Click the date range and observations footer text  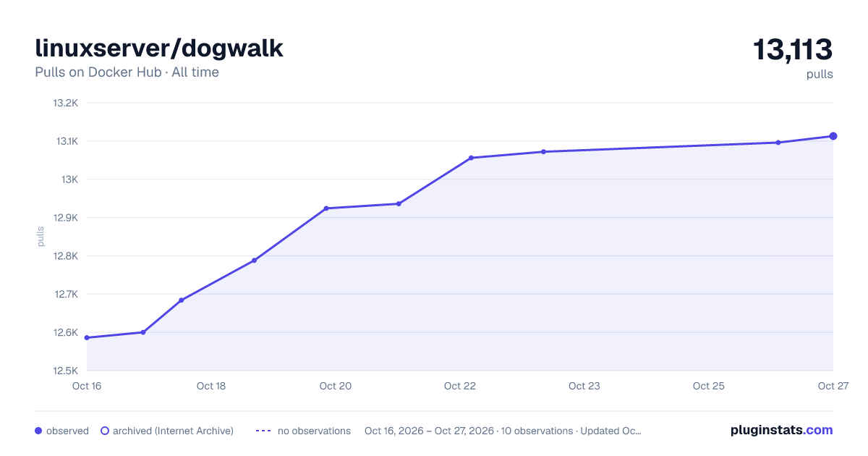503,431
